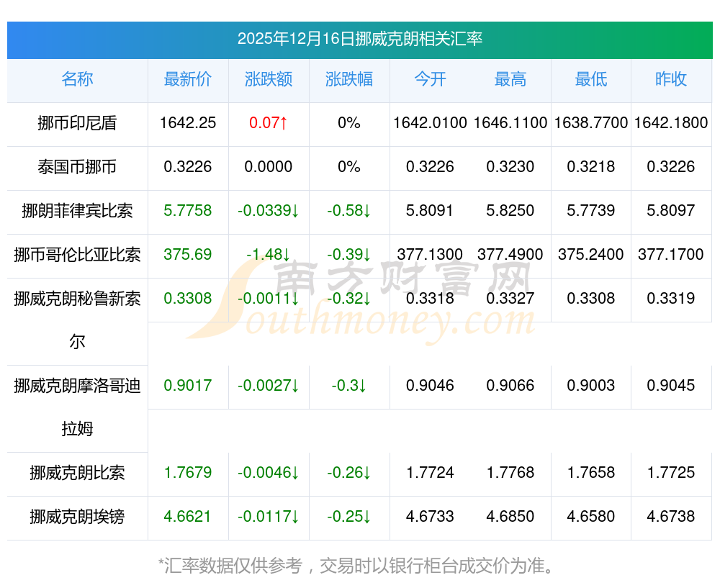The image size is (720, 588).
Task: Select the 最低 column header
Action: pyautogui.click(x=591, y=79)
